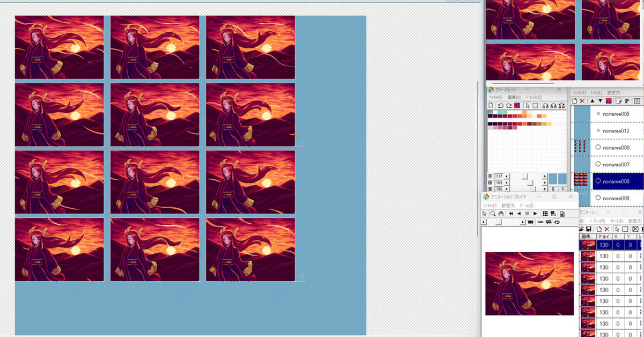644x337 pixels.
Task: Open the Color Palette パレット(C) menu
Action: 533,97
